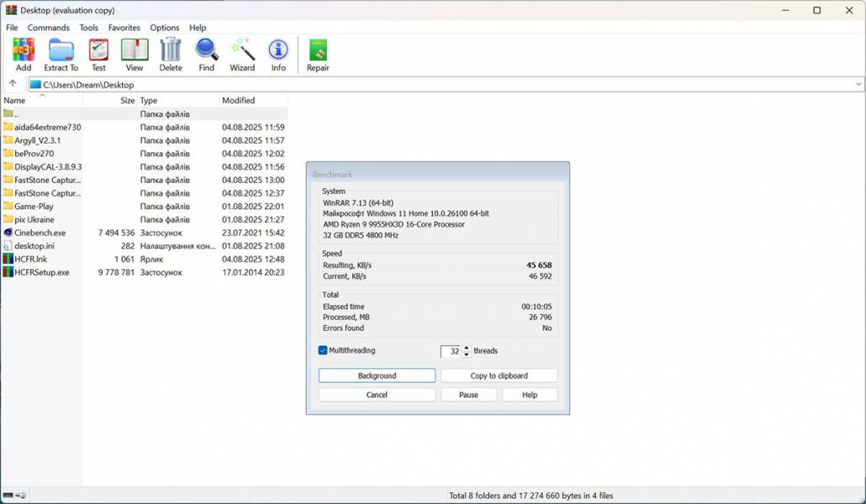Select the Cinebench.exe file
The image size is (866, 504).
[x=39, y=233]
